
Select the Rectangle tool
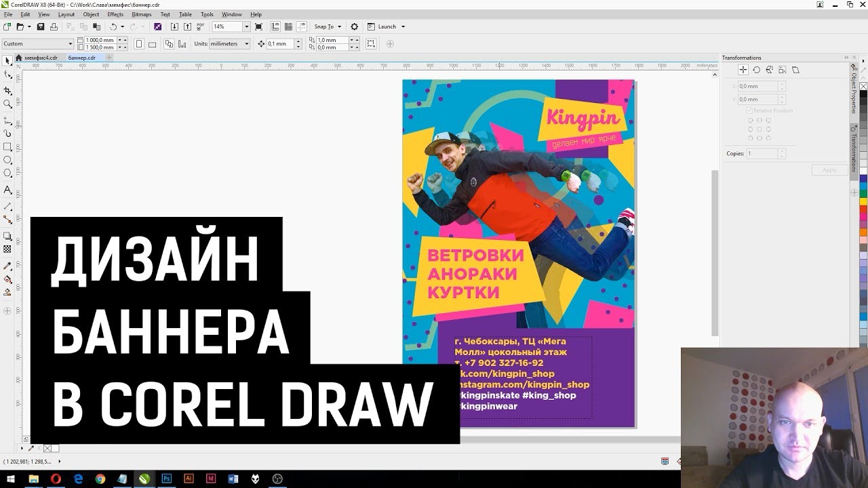click(x=7, y=146)
